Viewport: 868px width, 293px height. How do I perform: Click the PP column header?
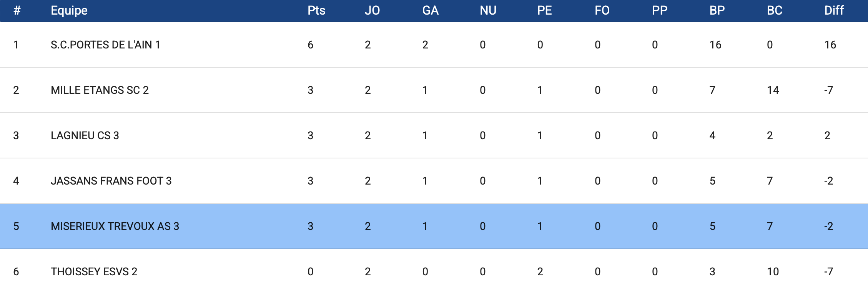[660, 10]
